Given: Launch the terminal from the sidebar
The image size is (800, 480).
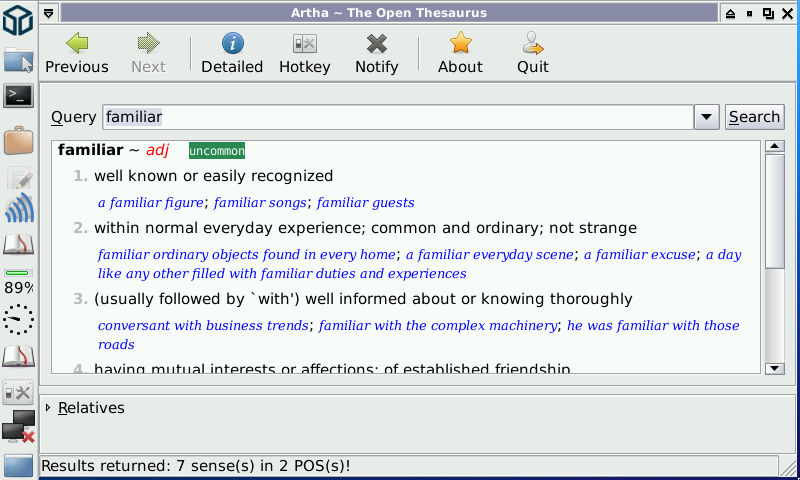Looking at the screenshot, I should pos(18,95).
